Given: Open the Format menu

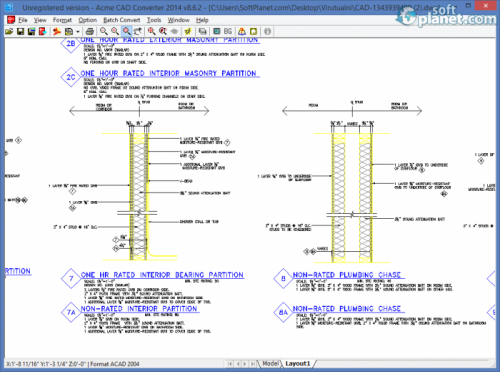Looking at the screenshot, I should tap(62, 20).
